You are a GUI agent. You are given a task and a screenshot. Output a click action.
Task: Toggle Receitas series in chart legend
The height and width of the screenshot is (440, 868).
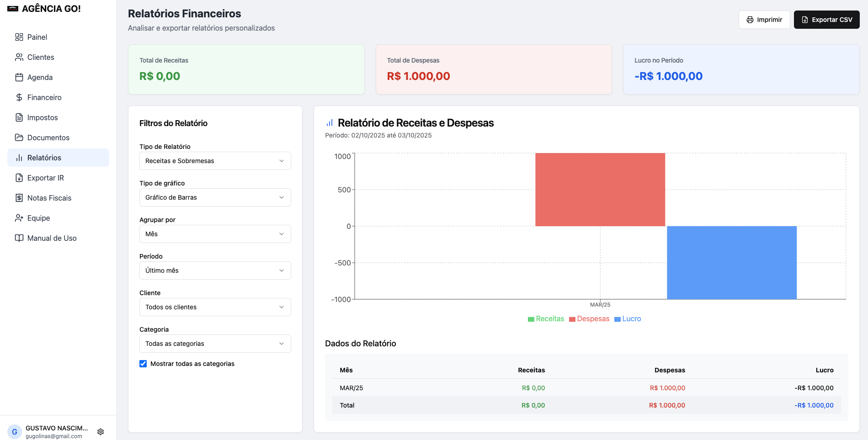546,319
